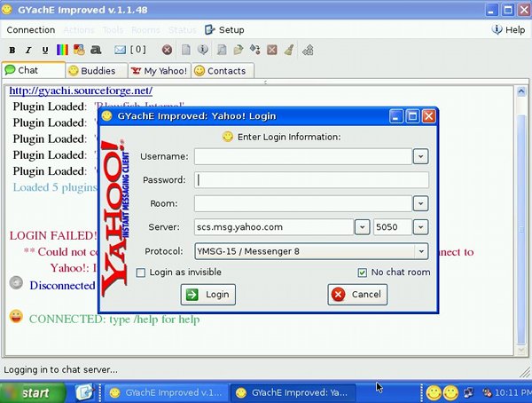Click 'CONNECTED: type /help for help' text
Screen dimensions: 532x403
pos(114,320)
